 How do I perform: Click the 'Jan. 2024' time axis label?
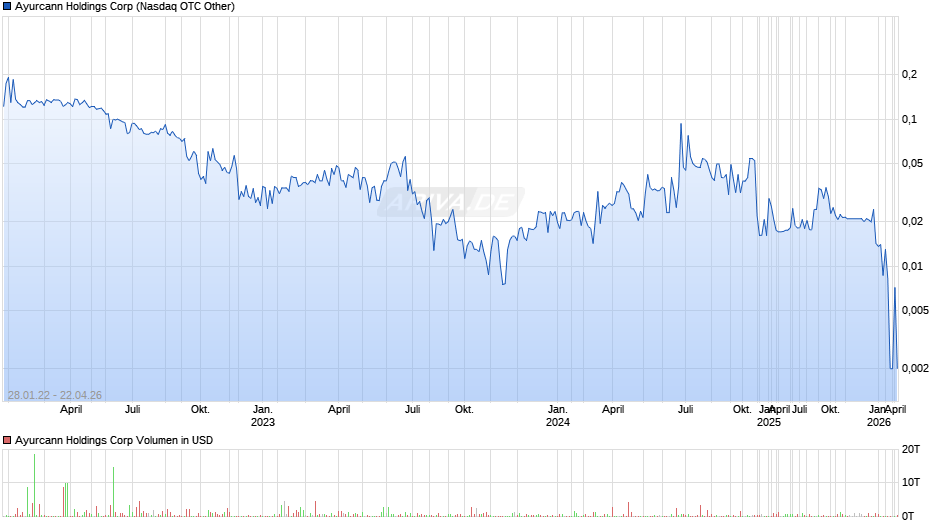coord(558,416)
